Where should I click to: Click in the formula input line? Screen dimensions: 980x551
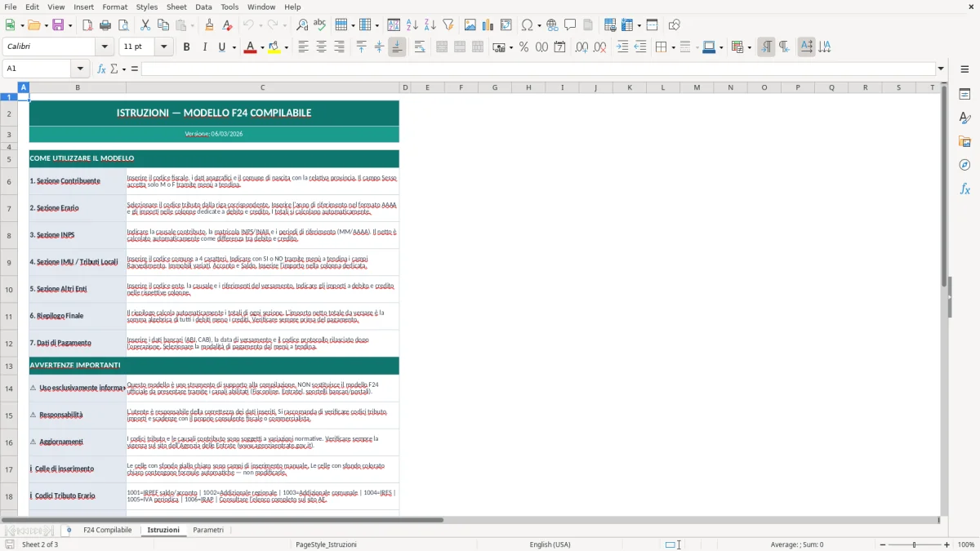coord(537,69)
